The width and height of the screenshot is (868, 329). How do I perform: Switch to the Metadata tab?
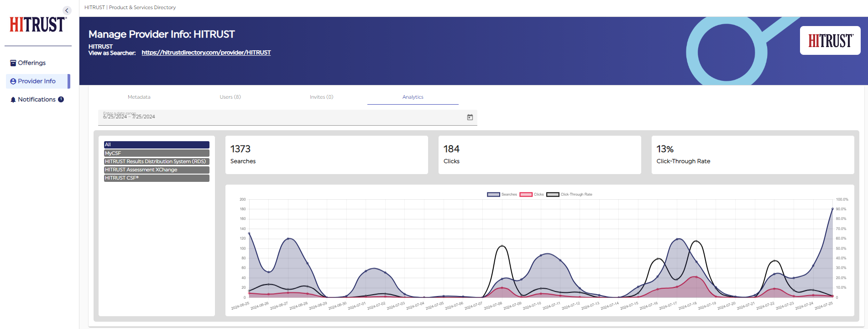[x=139, y=97]
